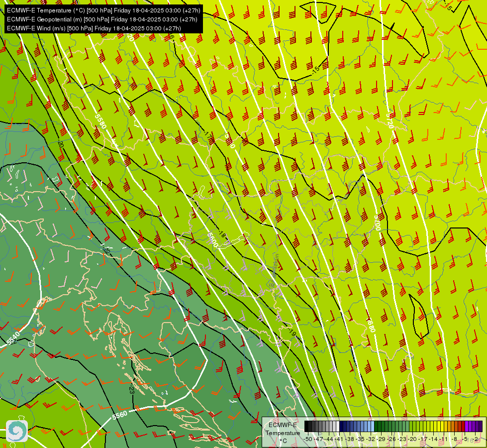
Task: Click the swirl logo icon in corner
Action: pyautogui.click(x=17, y=431)
